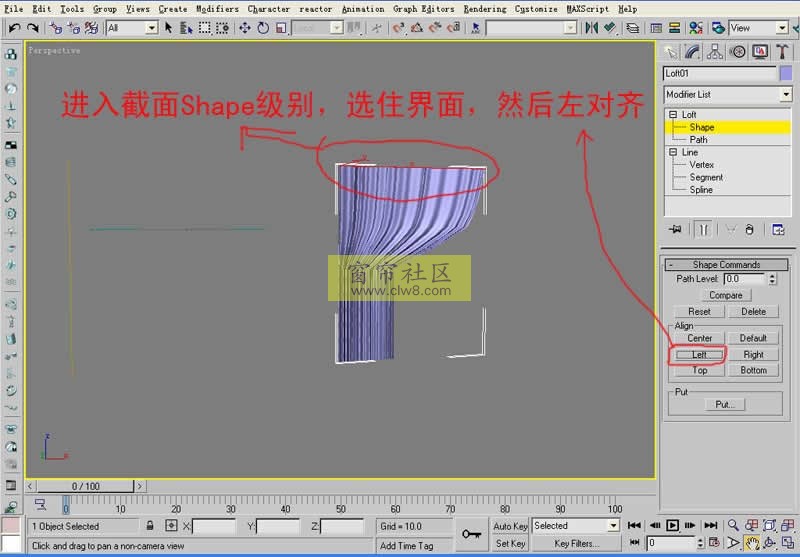Click the time slider 0 / 100 handle
This screenshot has height=557, width=800.
pos(86,486)
